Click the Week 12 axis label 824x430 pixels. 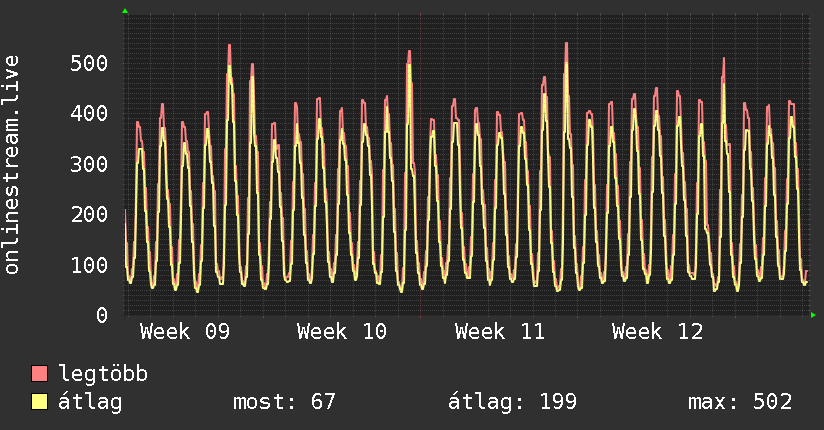point(657,332)
